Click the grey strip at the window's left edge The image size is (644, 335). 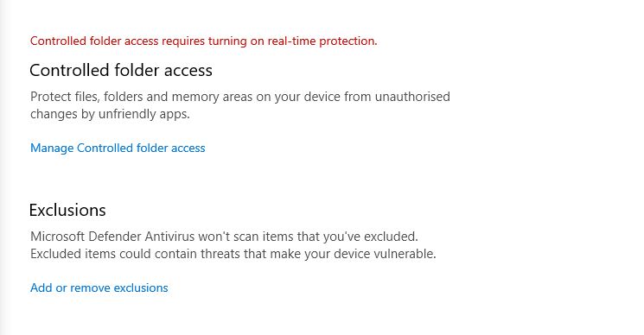tap(3, 167)
